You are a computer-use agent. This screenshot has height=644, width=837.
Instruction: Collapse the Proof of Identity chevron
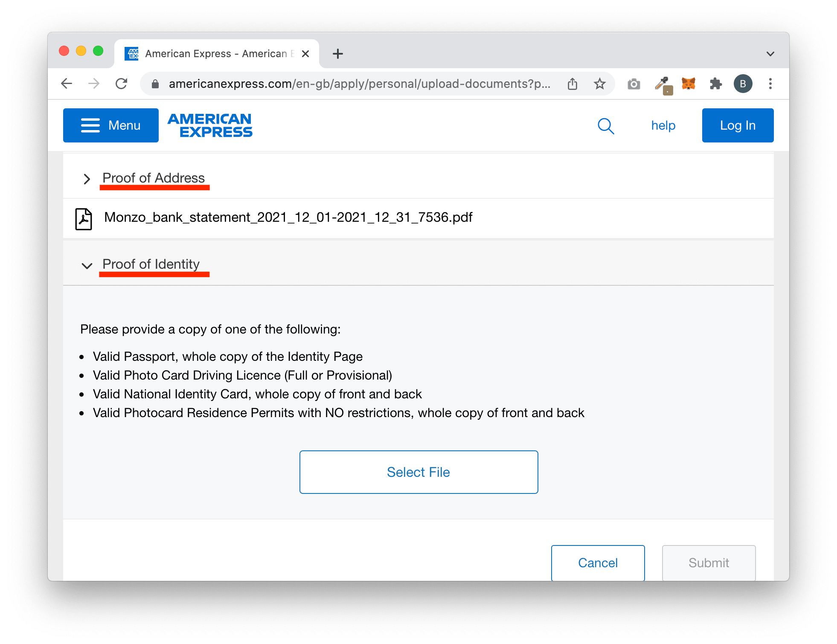87,266
